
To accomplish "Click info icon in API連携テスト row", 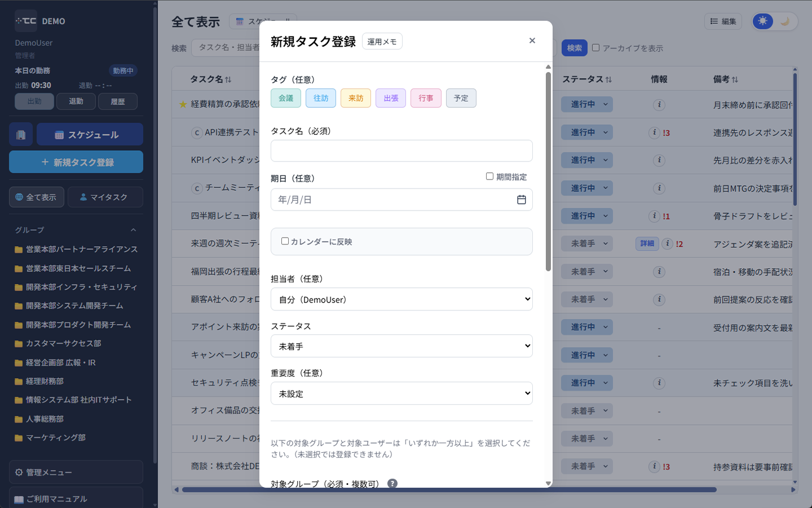I will (654, 133).
